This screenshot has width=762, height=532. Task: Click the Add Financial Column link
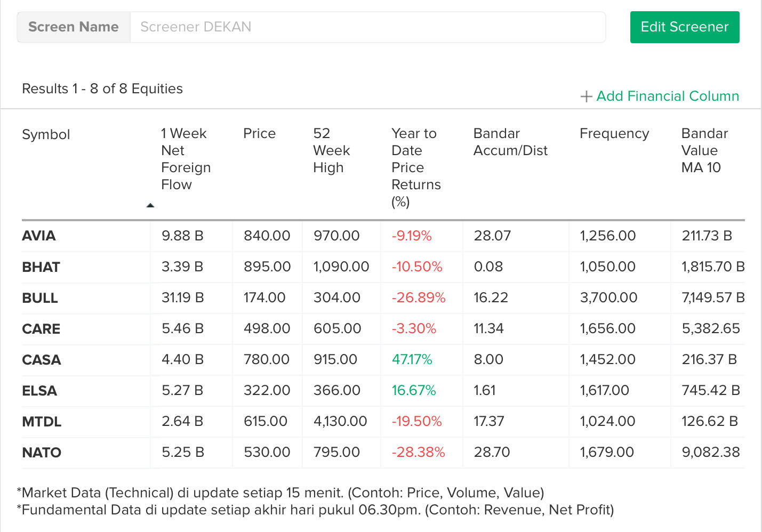668,96
